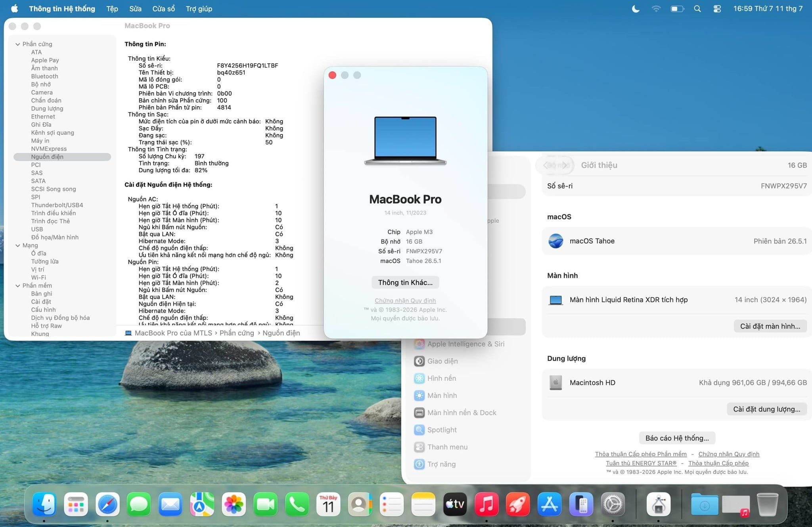Open the Mail app in the Dock
This screenshot has height=527, width=812.
[170, 504]
